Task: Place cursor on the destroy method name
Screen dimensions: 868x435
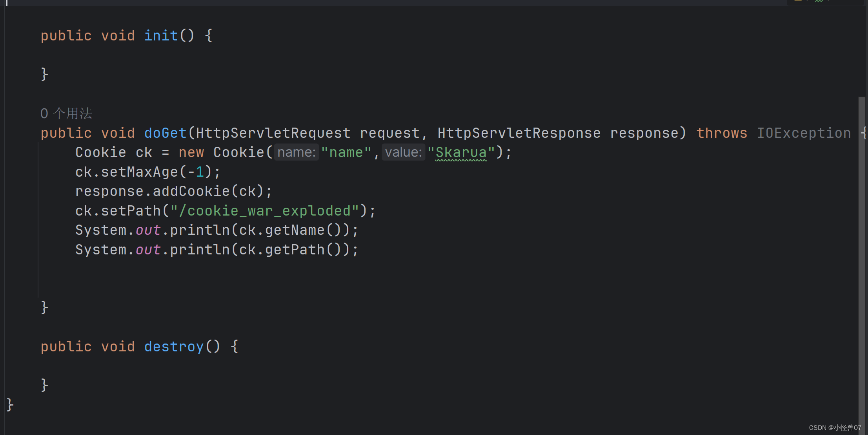Action: click(x=174, y=346)
